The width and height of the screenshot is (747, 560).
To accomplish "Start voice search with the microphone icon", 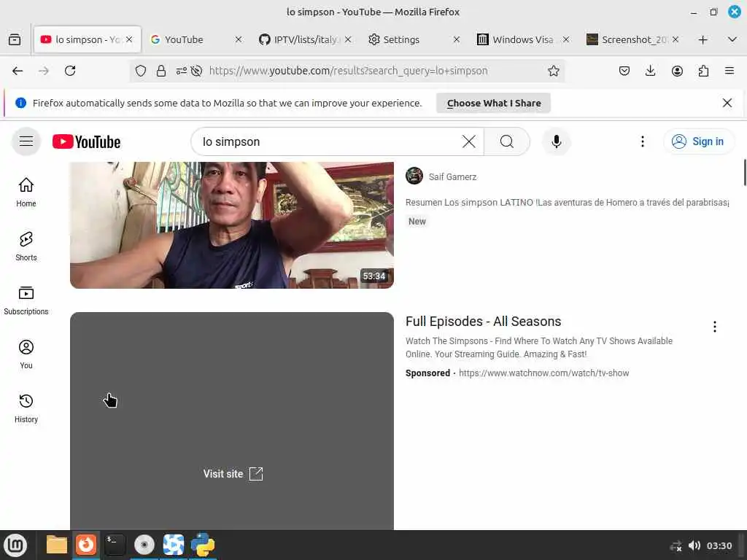I will [x=556, y=141].
